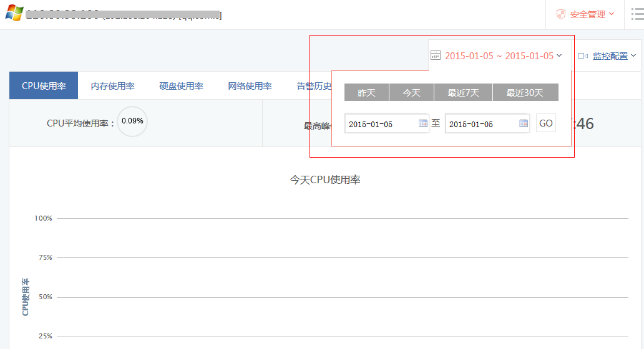Image resolution: width=644 pixels, height=349 pixels.
Task: Switch to the 告警历史 tab
Action: coord(314,86)
